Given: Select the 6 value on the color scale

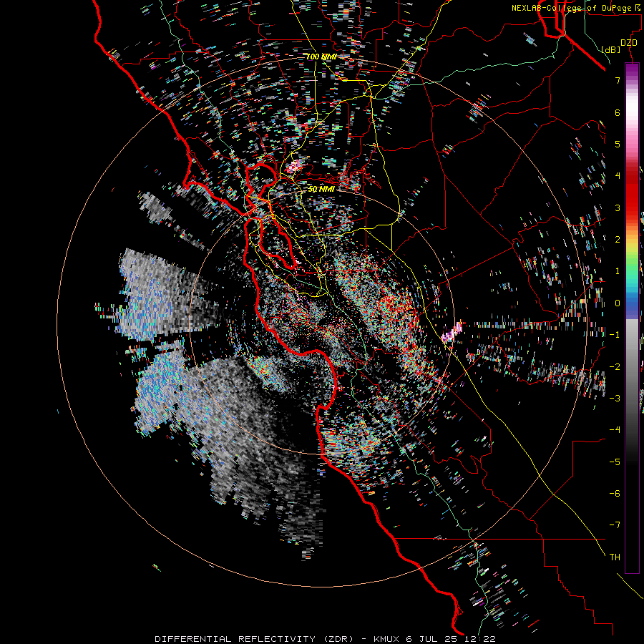Looking at the screenshot, I should click(x=618, y=112).
